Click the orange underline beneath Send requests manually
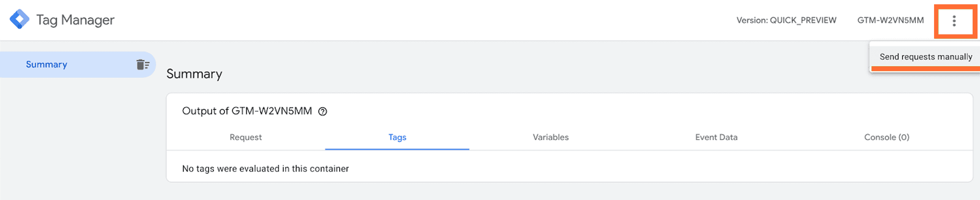 tap(925, 69)
